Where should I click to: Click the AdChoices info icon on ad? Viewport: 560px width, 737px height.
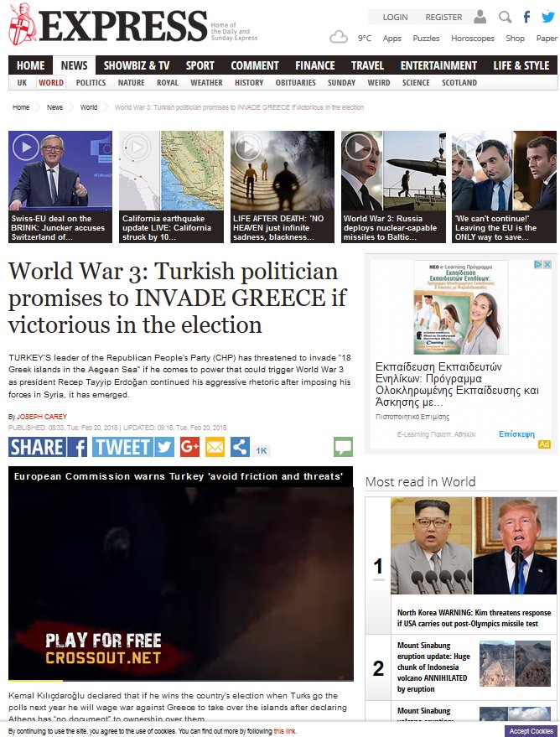coord(538,265)
